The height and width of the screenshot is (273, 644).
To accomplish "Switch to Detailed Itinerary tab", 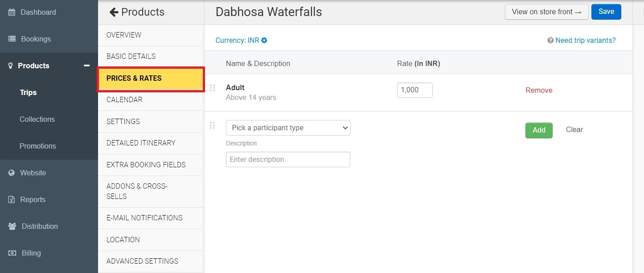I will click(141, 143).
